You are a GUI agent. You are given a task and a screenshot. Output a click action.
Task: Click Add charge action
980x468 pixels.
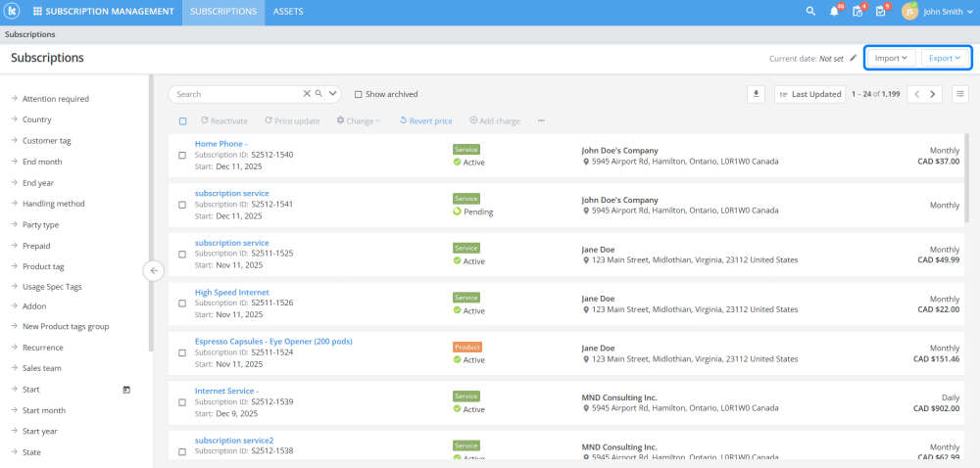tap(495, 121)
